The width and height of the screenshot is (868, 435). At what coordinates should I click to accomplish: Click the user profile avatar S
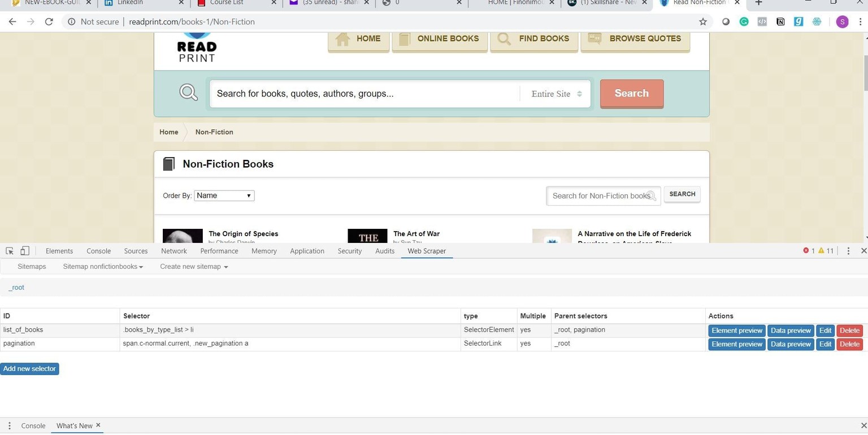[x=842, y=21]
